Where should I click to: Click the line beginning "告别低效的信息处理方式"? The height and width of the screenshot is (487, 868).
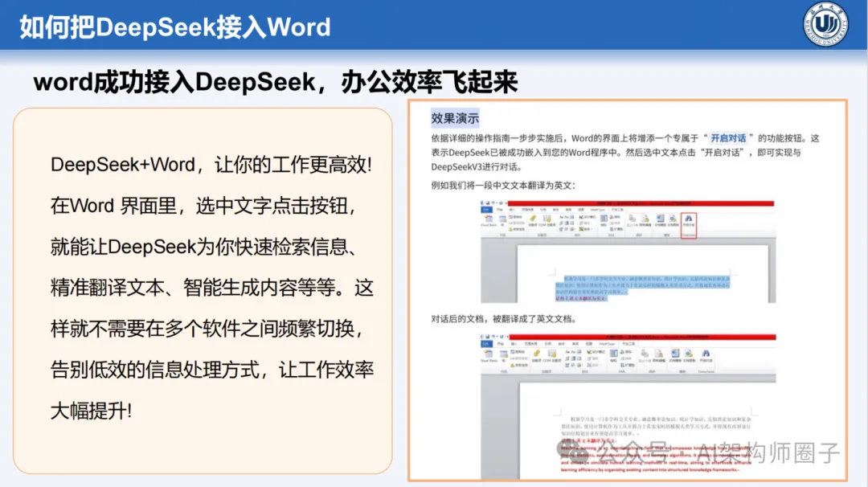click(x=212, y=370)
